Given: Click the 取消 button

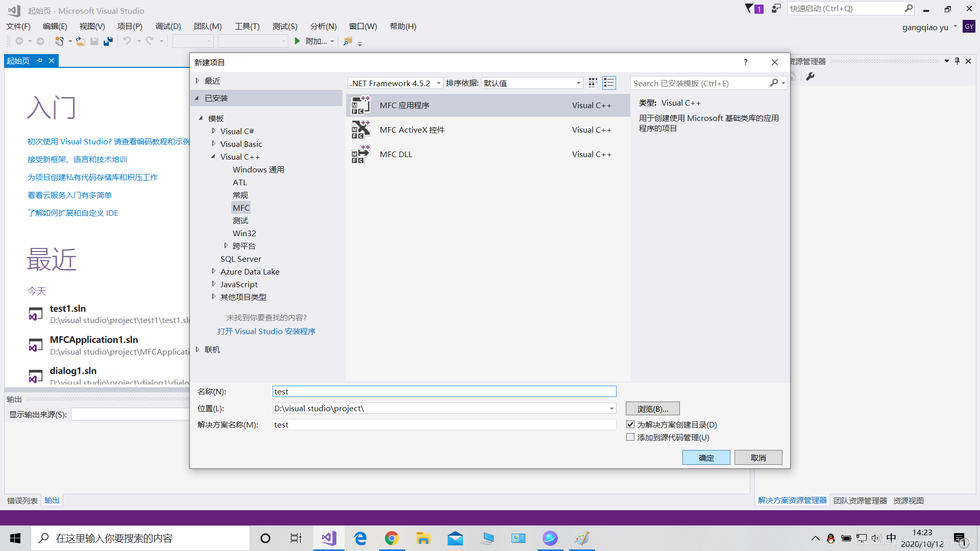Looking at the screenshot, I should [758, 458].
